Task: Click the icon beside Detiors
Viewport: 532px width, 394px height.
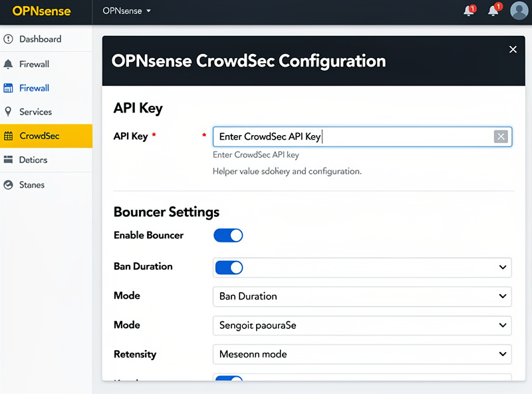Action: [8, 160]
